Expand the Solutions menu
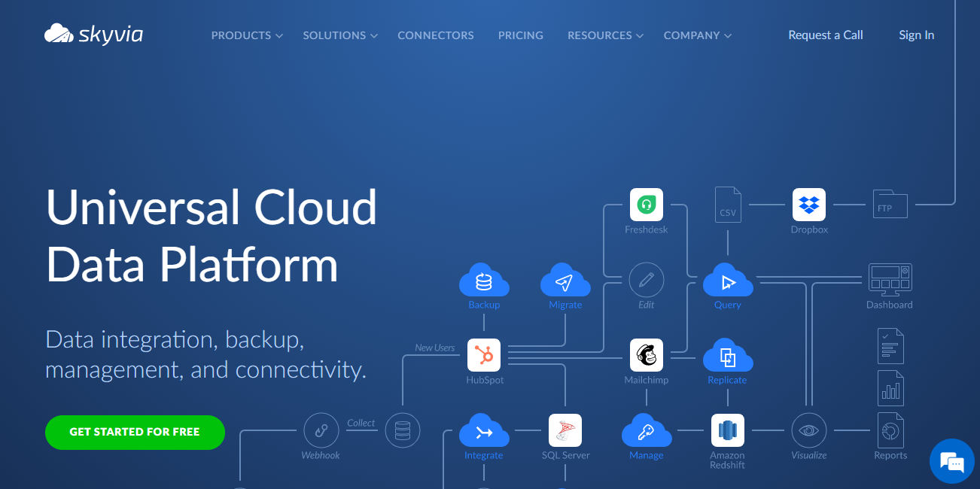 pos(340,35)
